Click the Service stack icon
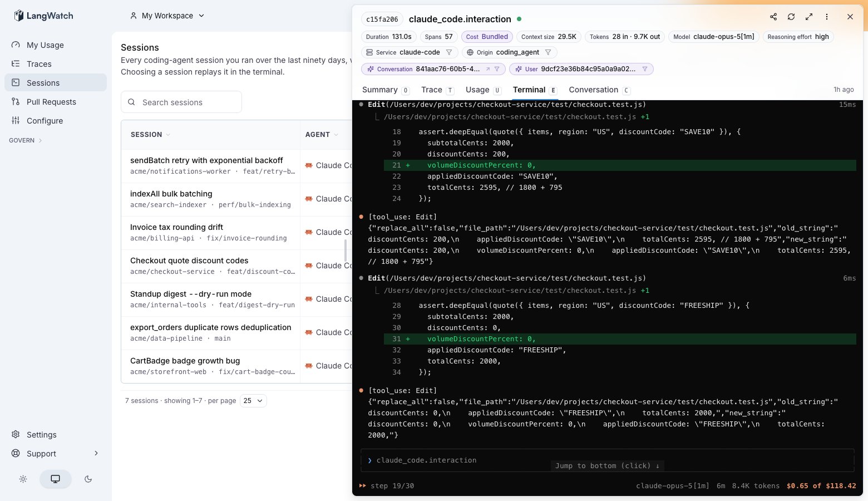The width and height of the screenshot is (868, 501). pos(368,52)
